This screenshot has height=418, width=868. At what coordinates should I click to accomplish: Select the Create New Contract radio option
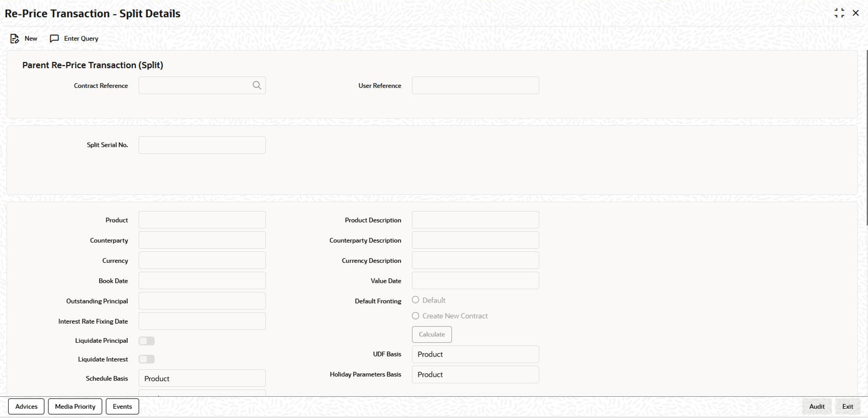(416, 316)
